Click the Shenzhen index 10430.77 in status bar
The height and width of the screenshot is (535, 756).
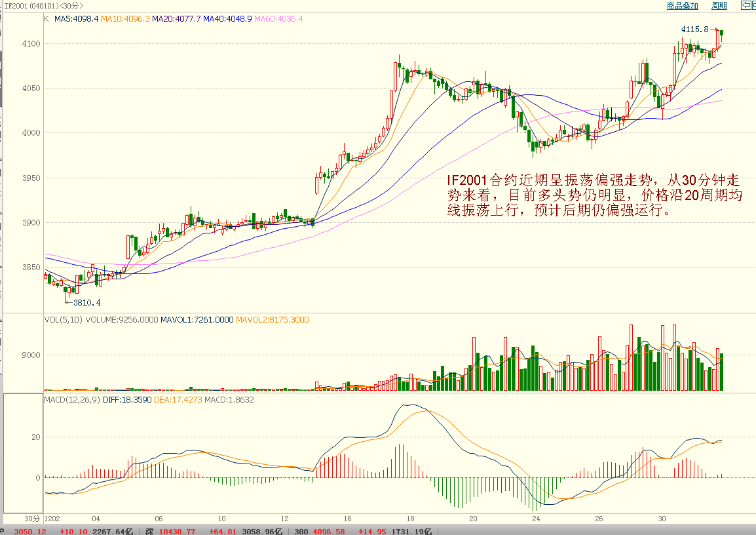(178, 530)
